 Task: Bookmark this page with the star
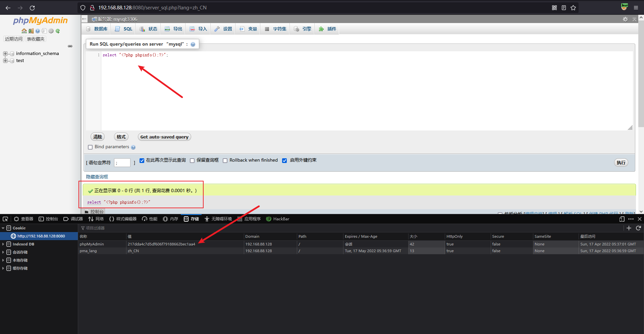tap(573, 8)
